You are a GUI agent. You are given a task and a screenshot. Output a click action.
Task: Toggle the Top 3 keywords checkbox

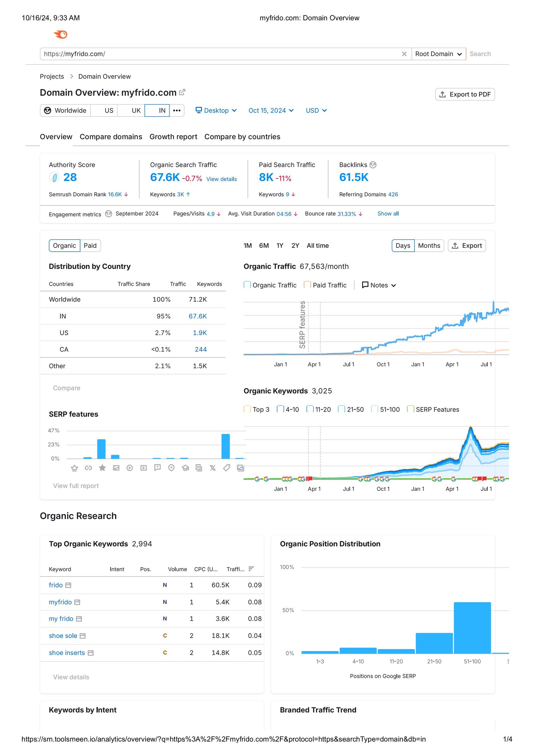click(247, 409)
